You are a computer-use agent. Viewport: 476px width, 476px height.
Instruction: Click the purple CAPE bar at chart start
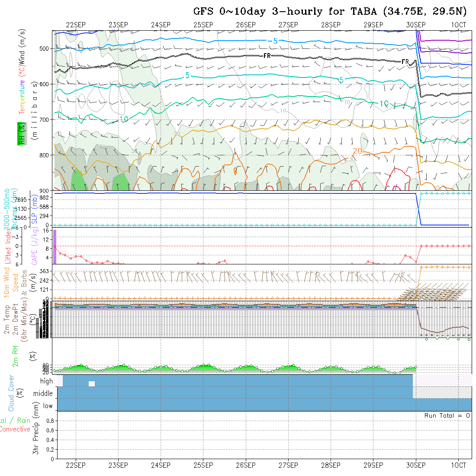[x=55, y=247]
